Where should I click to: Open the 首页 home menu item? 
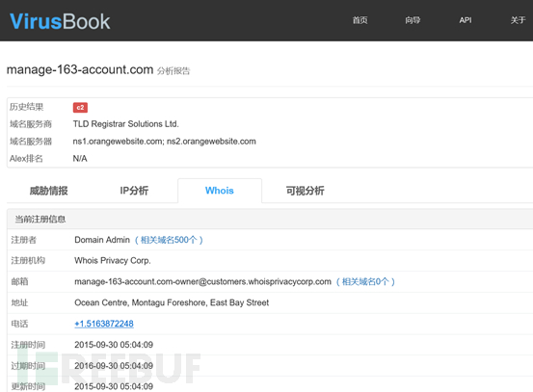360,20
